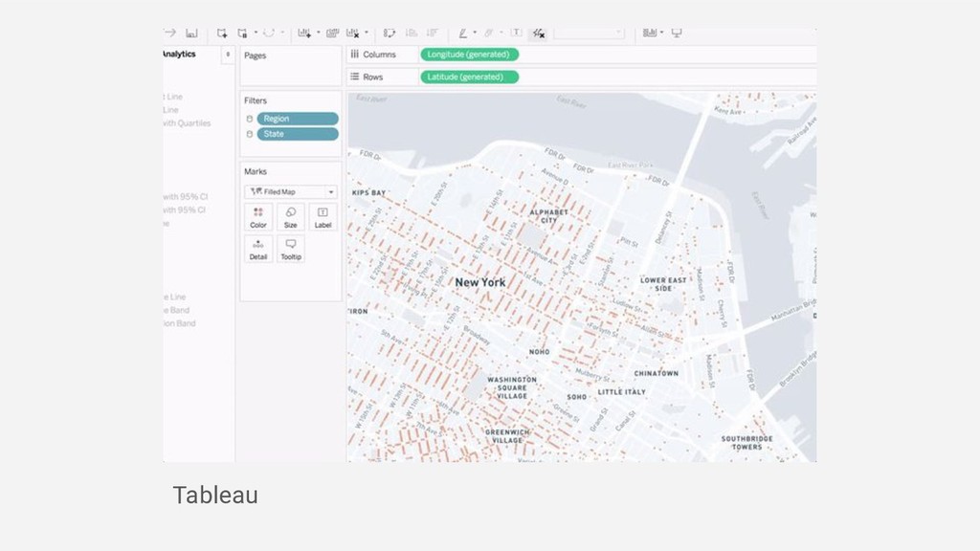This screenshot has width=980, height=551.
Task: Select the Latitude (generated) pill
Action: point(469,77)
